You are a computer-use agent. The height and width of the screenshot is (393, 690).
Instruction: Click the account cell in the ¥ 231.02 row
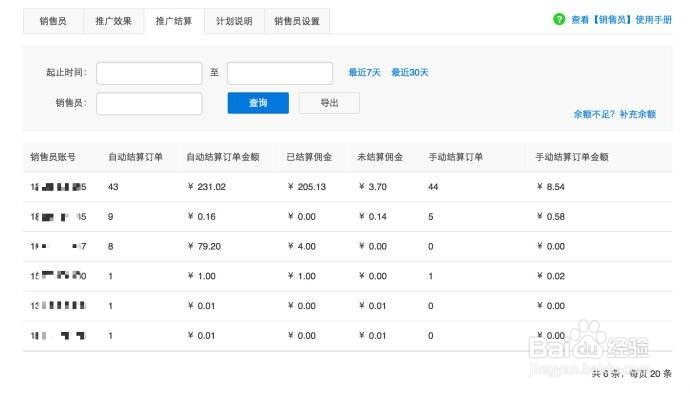[58, 187]
